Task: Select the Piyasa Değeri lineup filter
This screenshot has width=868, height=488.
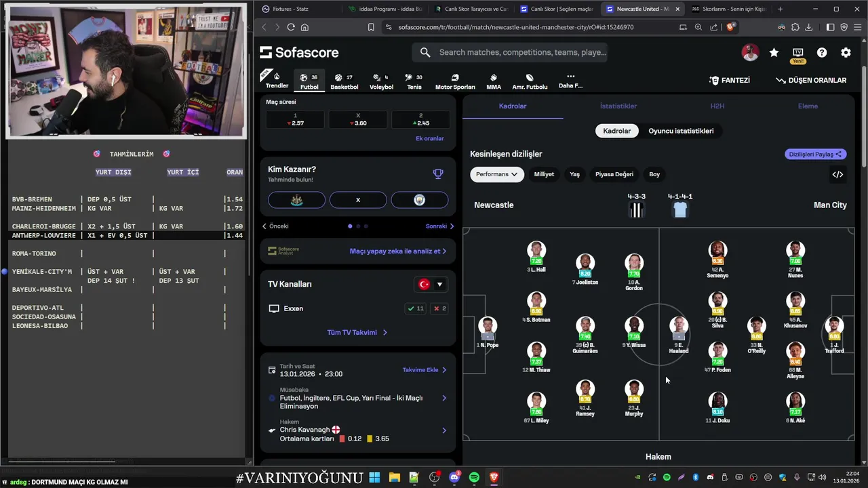Action: [x=614, y=174]
